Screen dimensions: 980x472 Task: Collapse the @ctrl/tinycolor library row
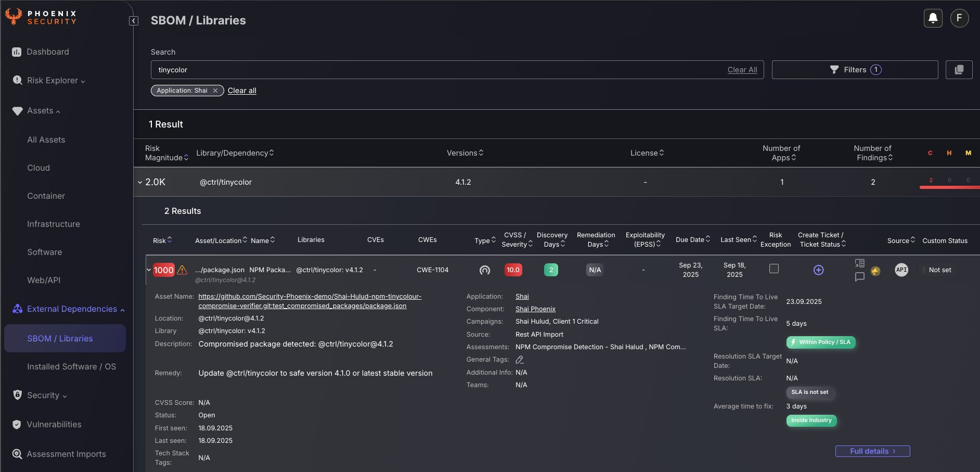[x=140, y=182]
